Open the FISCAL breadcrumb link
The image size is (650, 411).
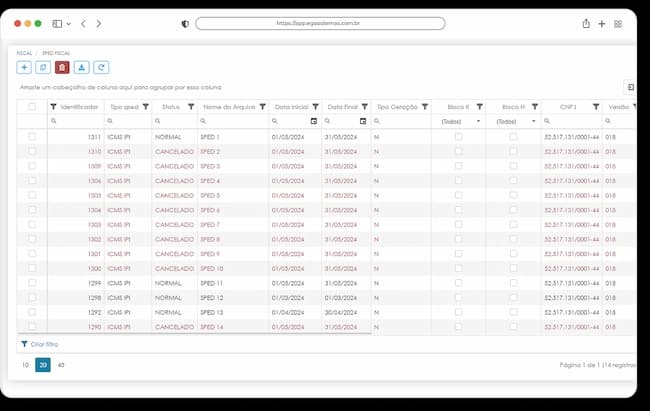(x=24, y=53)
